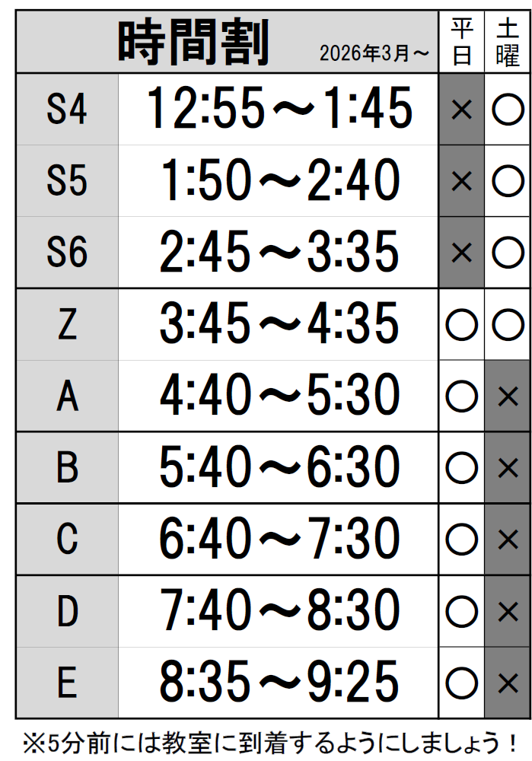Select the Saturday cross in row A
Image resolution: width=532 pixels, height=761 pixels.
point(507,396)
